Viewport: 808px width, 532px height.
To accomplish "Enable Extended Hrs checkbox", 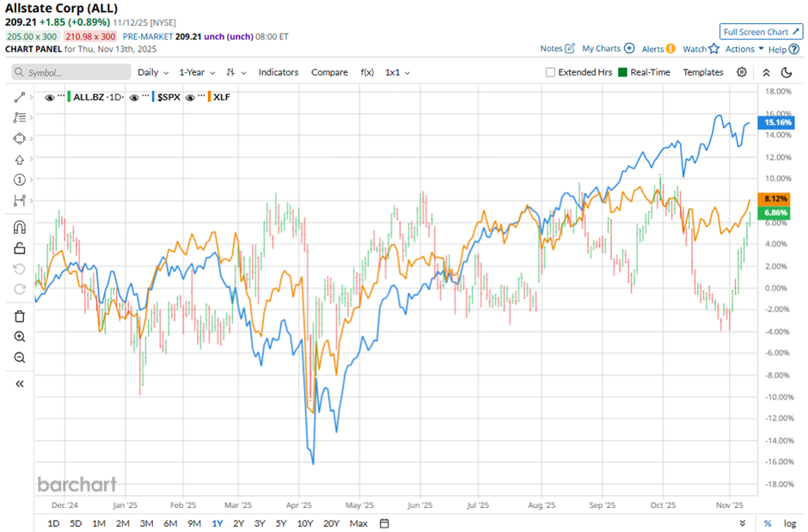I will [550, 72].
